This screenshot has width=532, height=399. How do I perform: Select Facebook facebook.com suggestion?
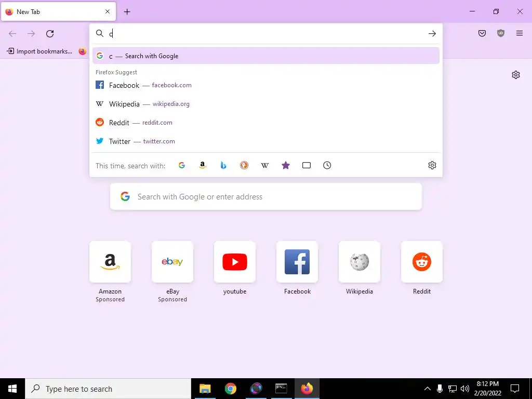(265, 85)
